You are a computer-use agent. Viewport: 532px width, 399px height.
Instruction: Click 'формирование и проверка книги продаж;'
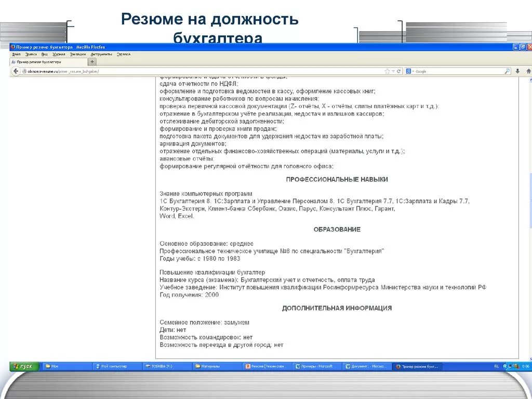point(218,129)
